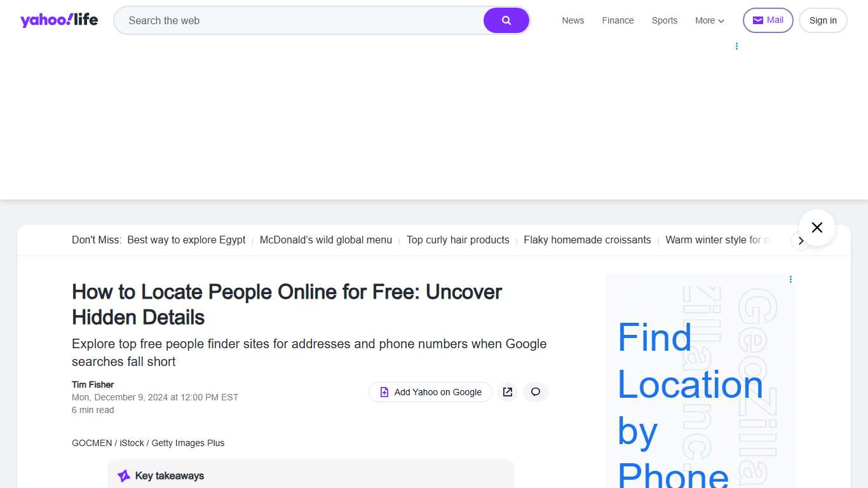868x488 pixels.
Task: Click the Key takeaways sparkle icon
Action: click(x=123, y=475)
